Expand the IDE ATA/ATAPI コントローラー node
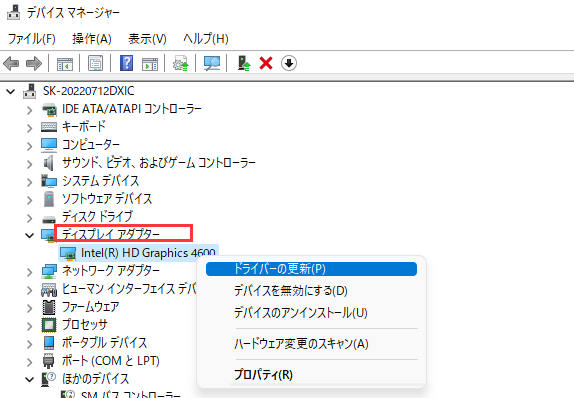This screenshot has width=574, height=398. (x=30, y=109)
